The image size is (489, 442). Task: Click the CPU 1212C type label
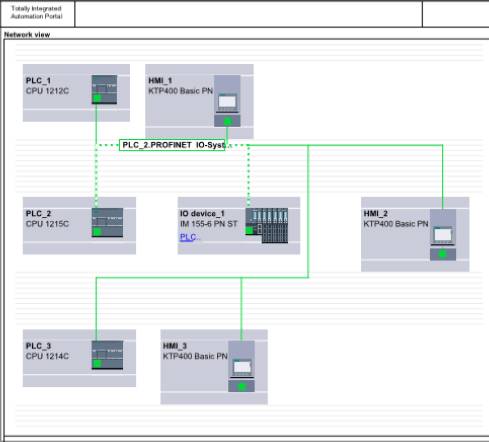(x=47, y=91)
